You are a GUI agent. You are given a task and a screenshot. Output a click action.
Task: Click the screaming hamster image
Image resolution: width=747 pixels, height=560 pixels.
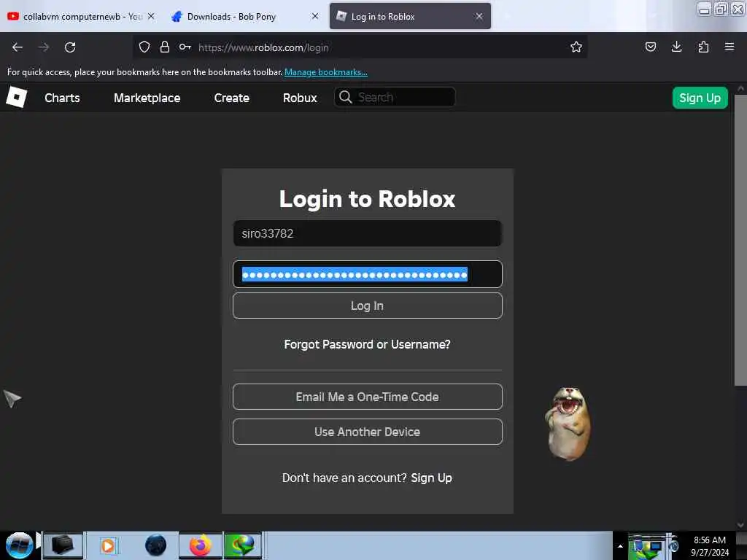point(568,424)
